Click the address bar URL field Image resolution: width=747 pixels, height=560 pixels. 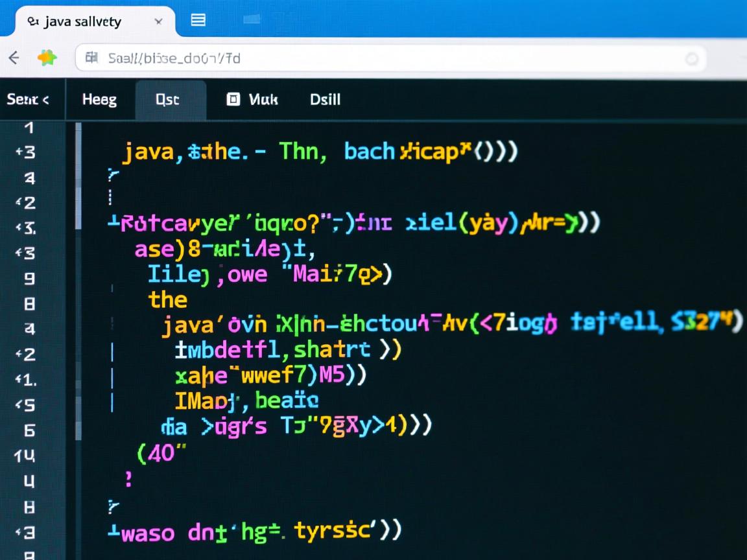[389, 58]
